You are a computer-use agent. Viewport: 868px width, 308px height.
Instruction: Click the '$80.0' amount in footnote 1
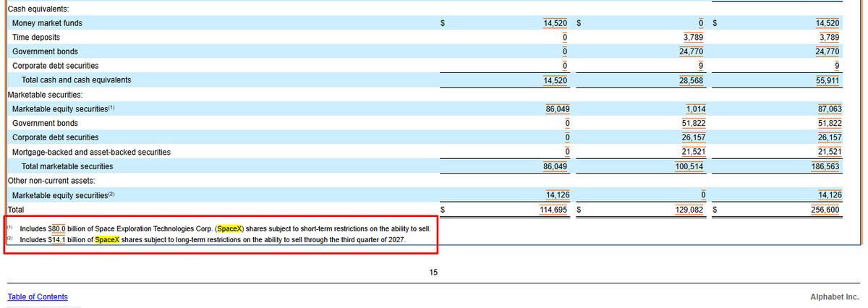(56, 228)
